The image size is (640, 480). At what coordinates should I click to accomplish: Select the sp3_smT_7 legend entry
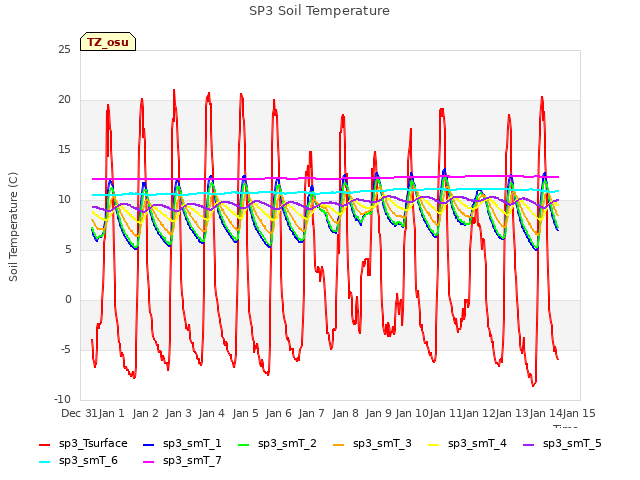pos(182,461)
